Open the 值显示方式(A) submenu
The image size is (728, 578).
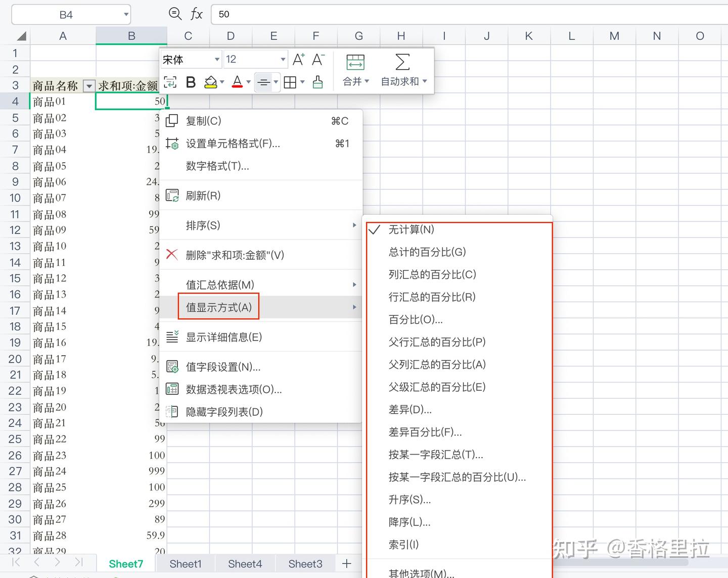pos(261,307)
